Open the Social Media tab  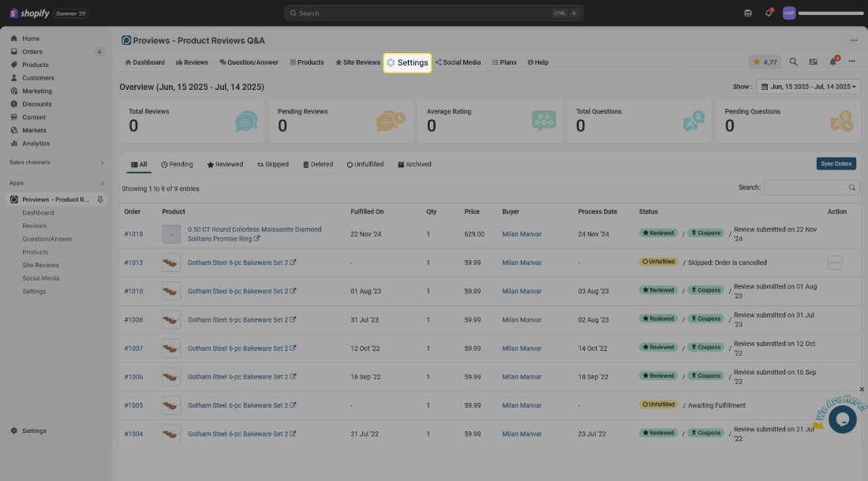[x=458, y=62]
